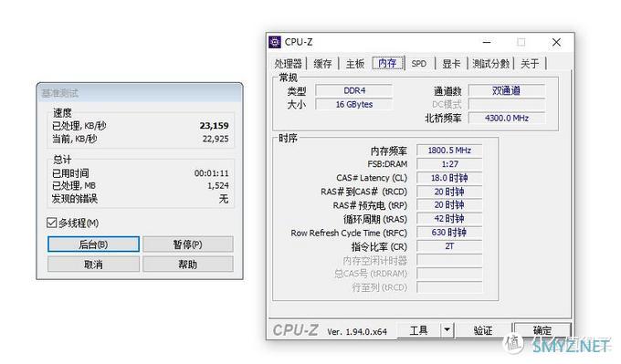621x364 pixels.
Task: Click the empty DC模式 field
Action: click(x=507, y=104)
